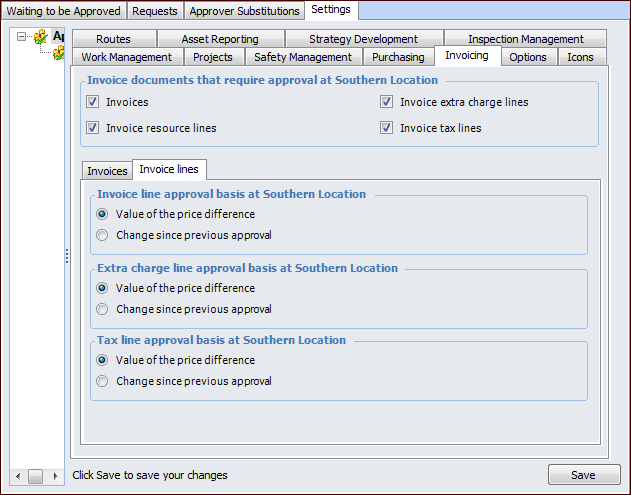Toggle Invoice resource lines checkbox
The height and width of the screenshot is (495, 631).
93,128
